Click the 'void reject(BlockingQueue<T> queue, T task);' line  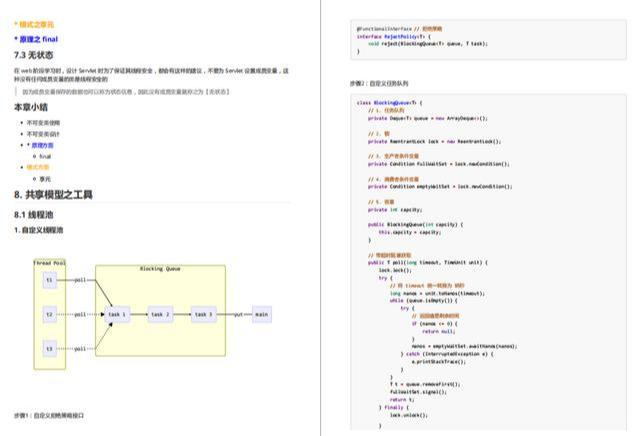[x=428, y=44]
